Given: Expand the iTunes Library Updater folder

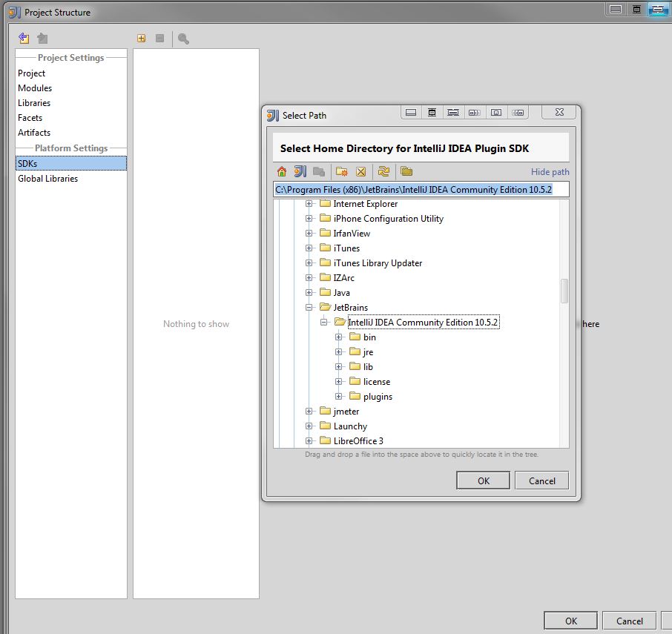Looking at the screenshot, I should tap(309, 263).
